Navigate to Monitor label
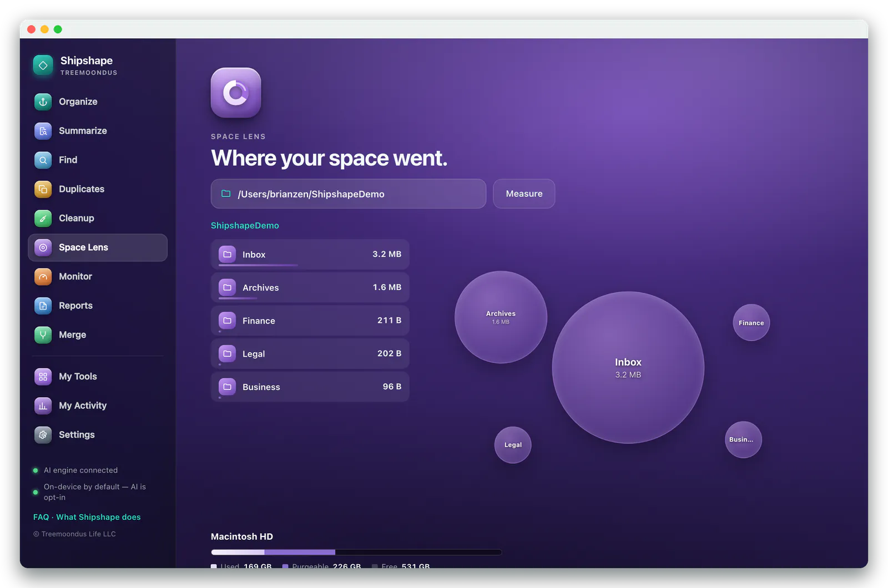This screenshot has width=888, height=588. 75,276
